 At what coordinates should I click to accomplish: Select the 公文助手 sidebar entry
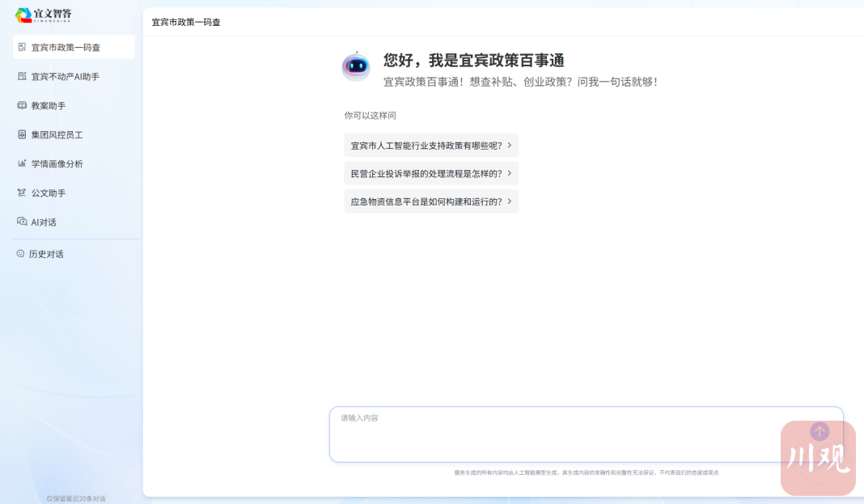pyautogui.click(x=49, y=193)
